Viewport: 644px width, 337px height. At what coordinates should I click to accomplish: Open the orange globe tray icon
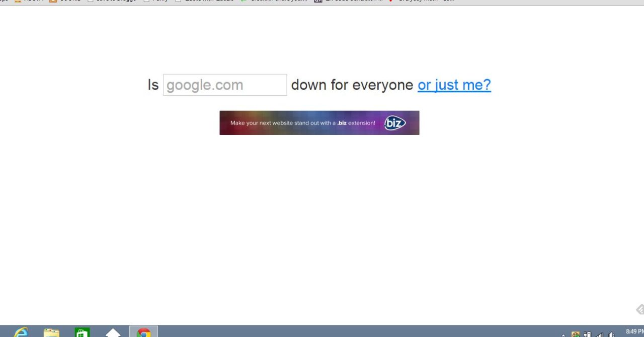point(576,334)
